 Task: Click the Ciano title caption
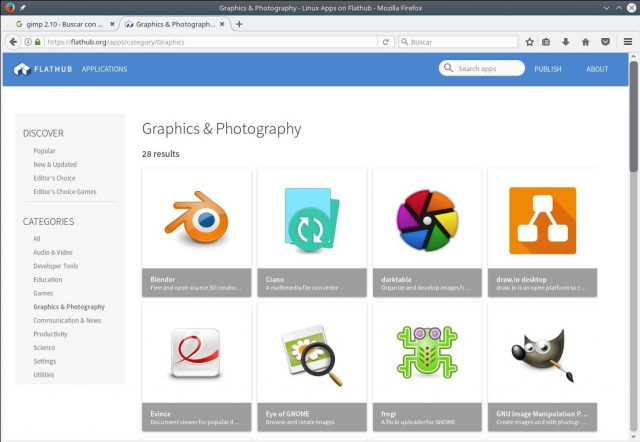tap(275, 280)
